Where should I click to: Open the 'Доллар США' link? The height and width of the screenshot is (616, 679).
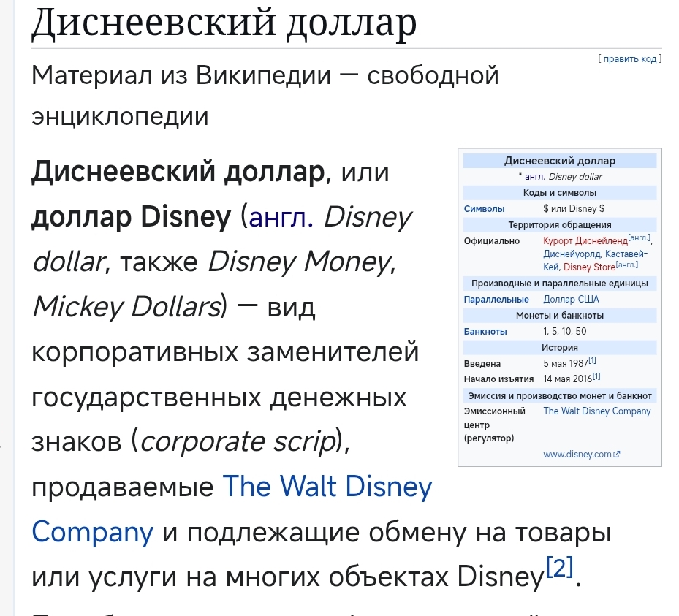click(x=571, y=299)
